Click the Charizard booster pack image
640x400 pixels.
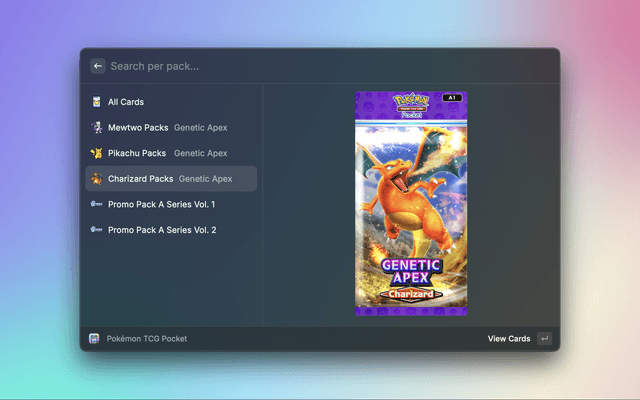(x=411, y=200)
